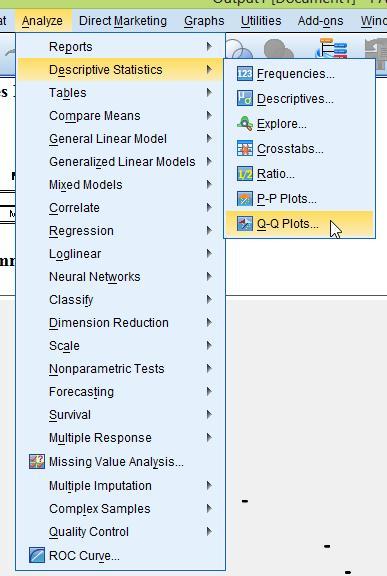Click the Frequencies icon in submenu
This screenshot has width=387, height=576.
pos(245,74)
